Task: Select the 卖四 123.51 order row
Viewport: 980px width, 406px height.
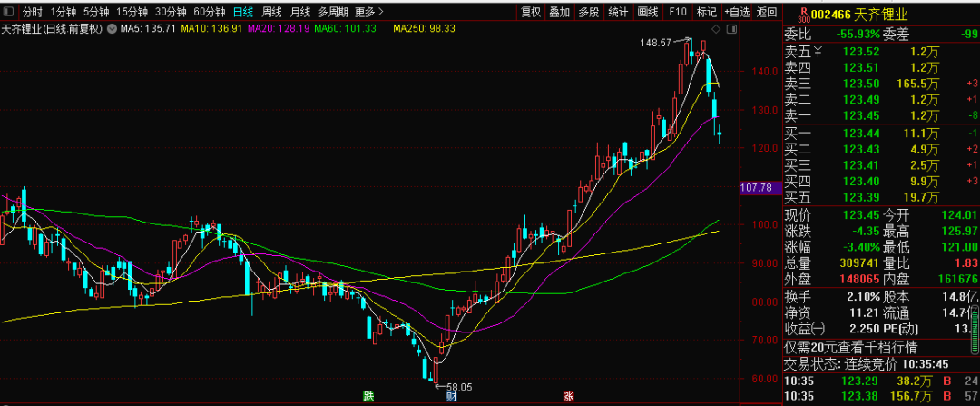Action: pyautogui.click(x=881, y=68)
